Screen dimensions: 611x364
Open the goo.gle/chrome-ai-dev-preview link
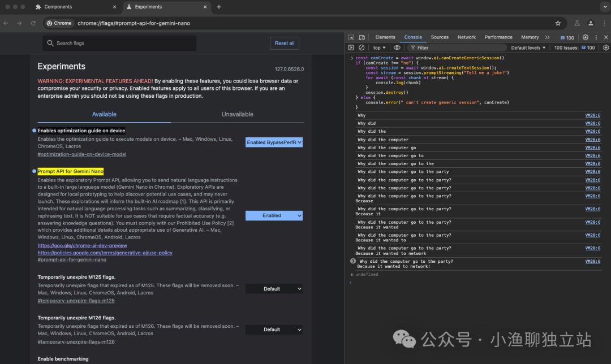click(x=82, y=246)
